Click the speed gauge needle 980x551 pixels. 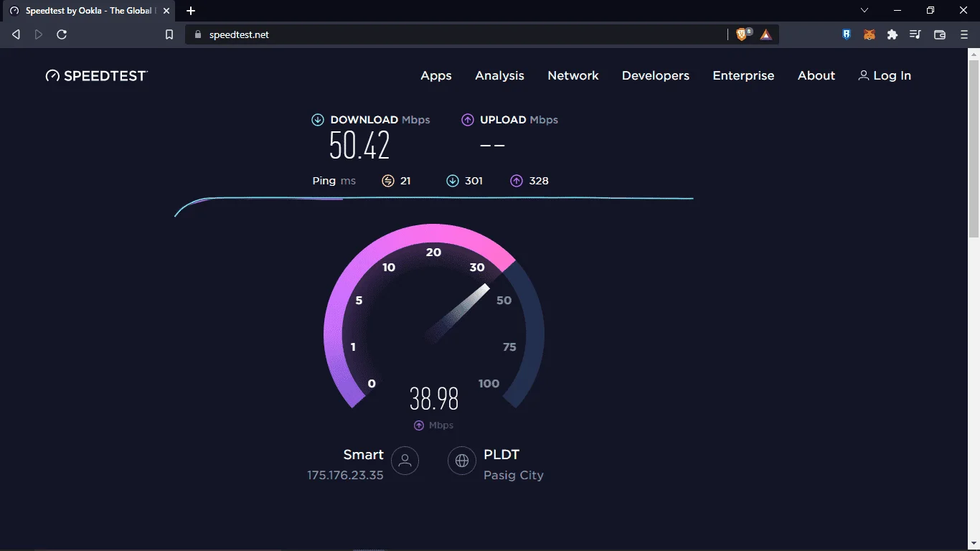pos(458,312)
